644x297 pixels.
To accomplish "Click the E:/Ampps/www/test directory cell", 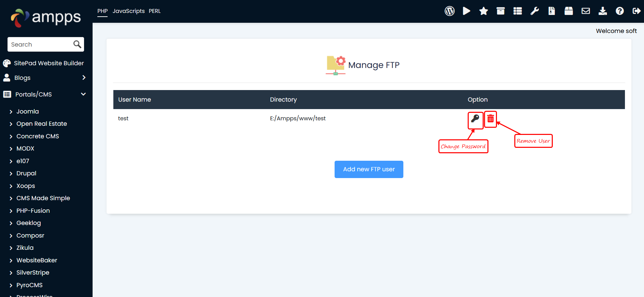I will (x=298, y=118).
